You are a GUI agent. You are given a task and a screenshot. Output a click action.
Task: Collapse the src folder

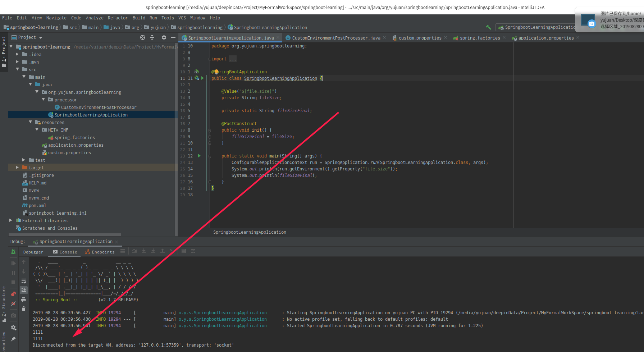pos(17,69)
